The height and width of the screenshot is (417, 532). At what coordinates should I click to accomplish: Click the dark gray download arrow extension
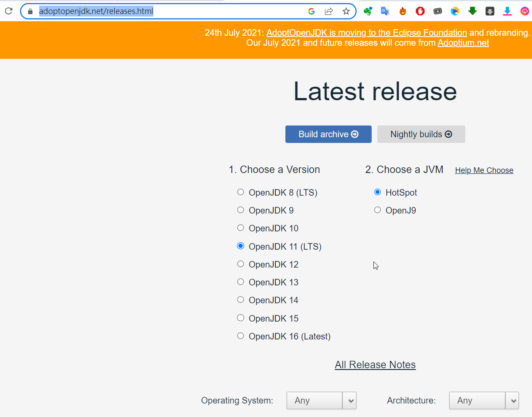[490, 11]
